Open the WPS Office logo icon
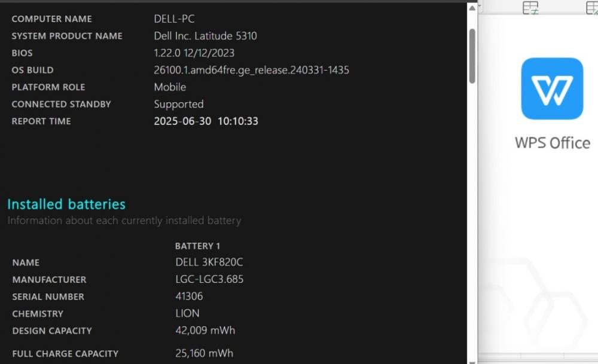Screen dimensions: 598x364 552,88
